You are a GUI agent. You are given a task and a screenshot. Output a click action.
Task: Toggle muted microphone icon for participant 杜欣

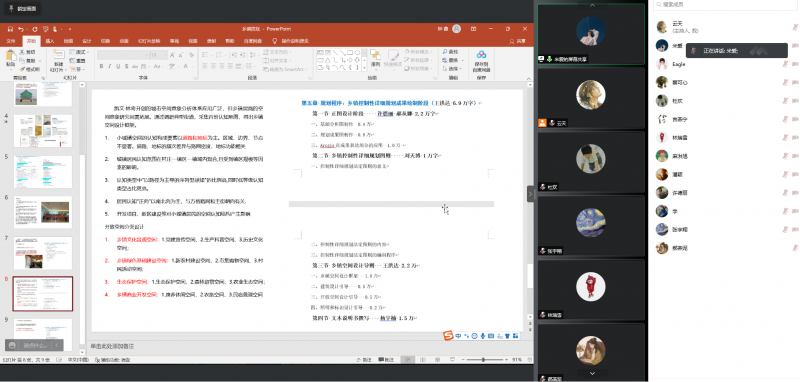785,101
